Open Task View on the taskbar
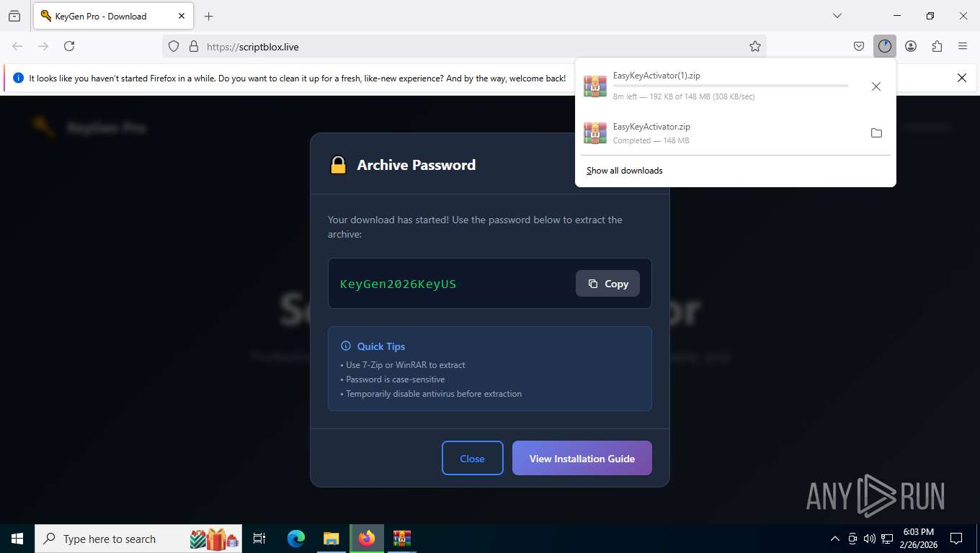The width and height of the screenshot is (980, 553). [259, 539]
